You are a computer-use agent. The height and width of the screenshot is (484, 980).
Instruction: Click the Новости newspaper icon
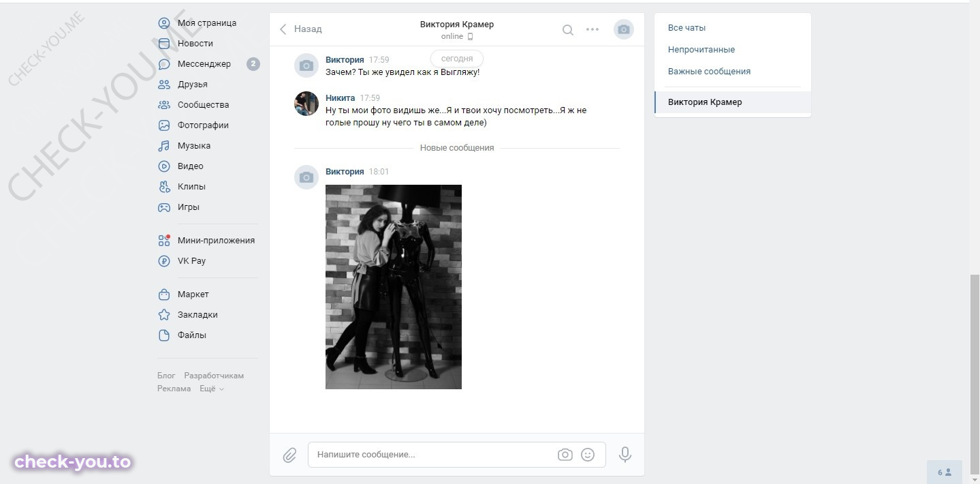[x=164, y=44]
